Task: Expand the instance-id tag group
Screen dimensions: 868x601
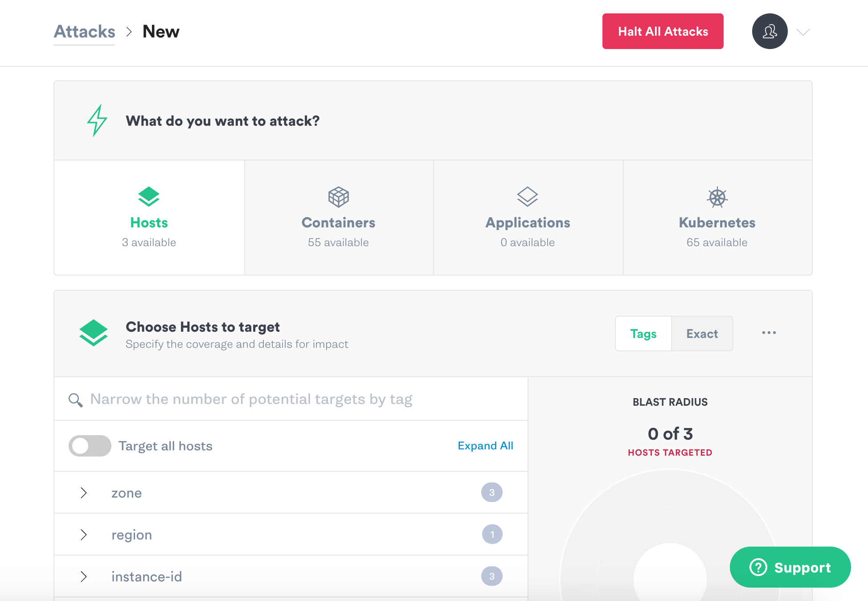Action: (x=84, y=576)
